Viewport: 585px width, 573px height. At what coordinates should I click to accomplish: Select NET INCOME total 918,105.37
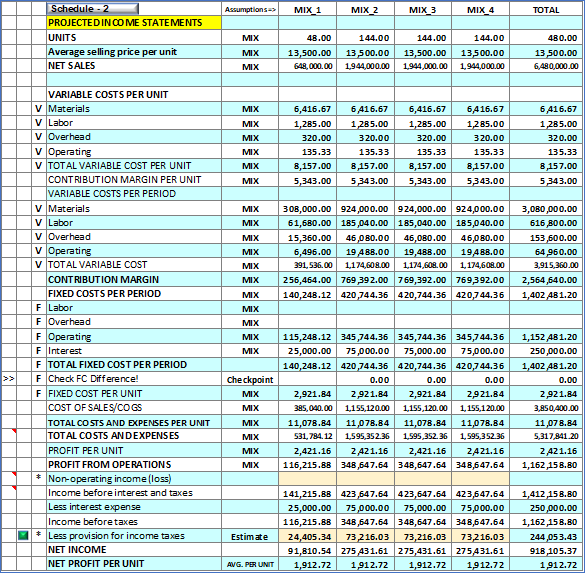click(546, 551)
